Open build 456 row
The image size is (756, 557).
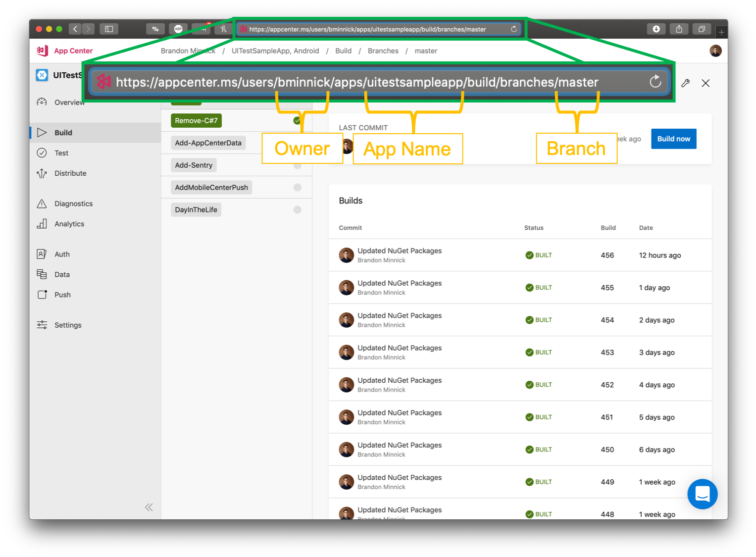click(520, 255)
